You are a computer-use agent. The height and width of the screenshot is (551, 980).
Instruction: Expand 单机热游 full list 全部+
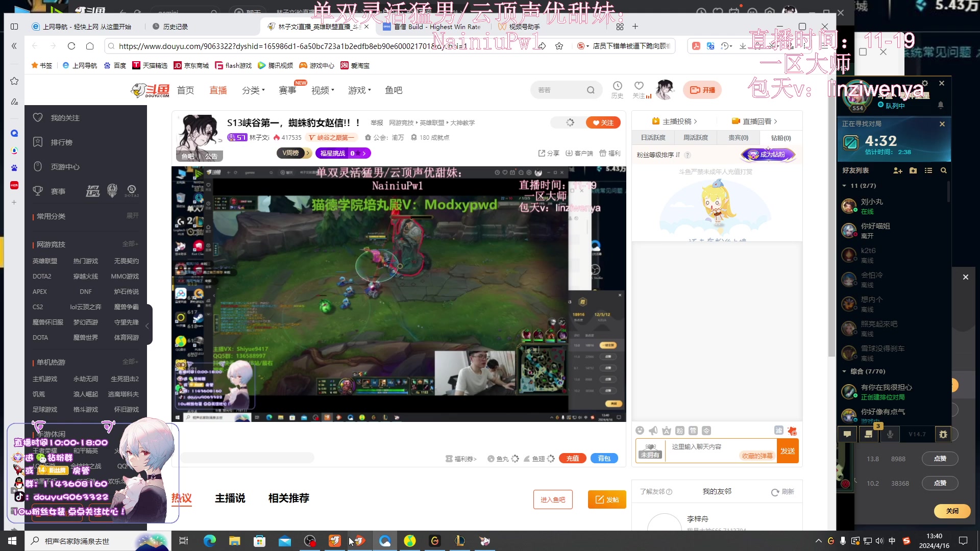pyautogui.click(x=130, y=362)
